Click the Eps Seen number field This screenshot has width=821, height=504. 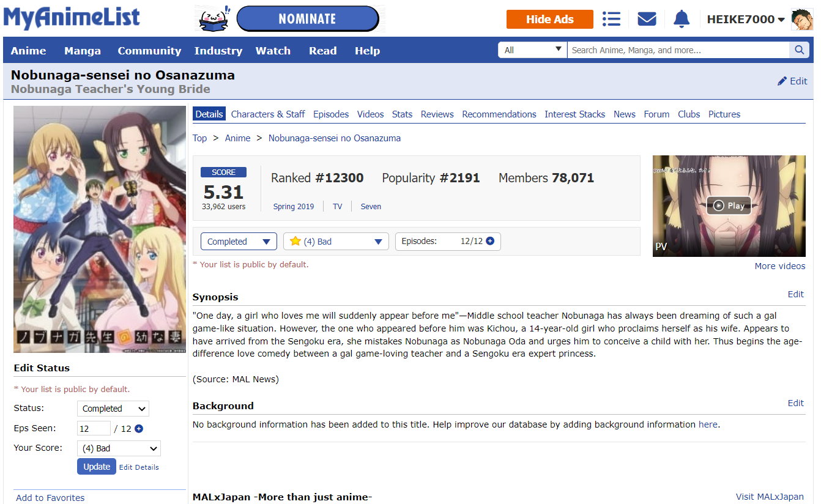tap(94, 428)
